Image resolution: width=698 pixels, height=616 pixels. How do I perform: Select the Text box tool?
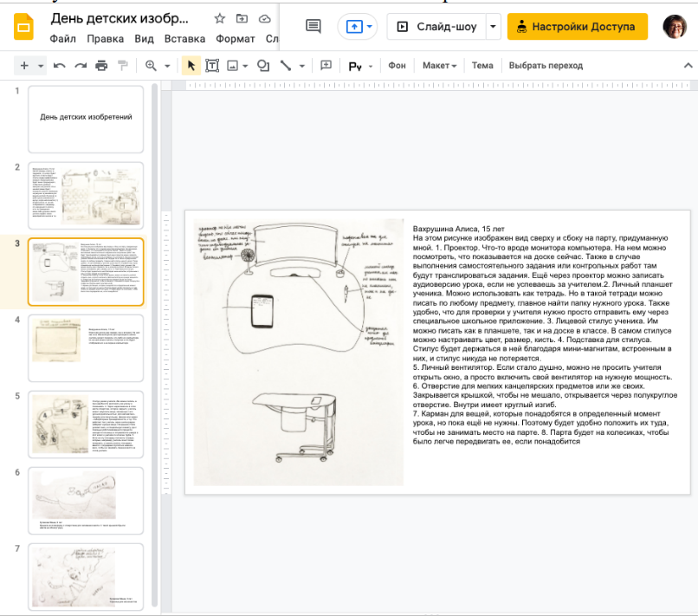[211, 66]
